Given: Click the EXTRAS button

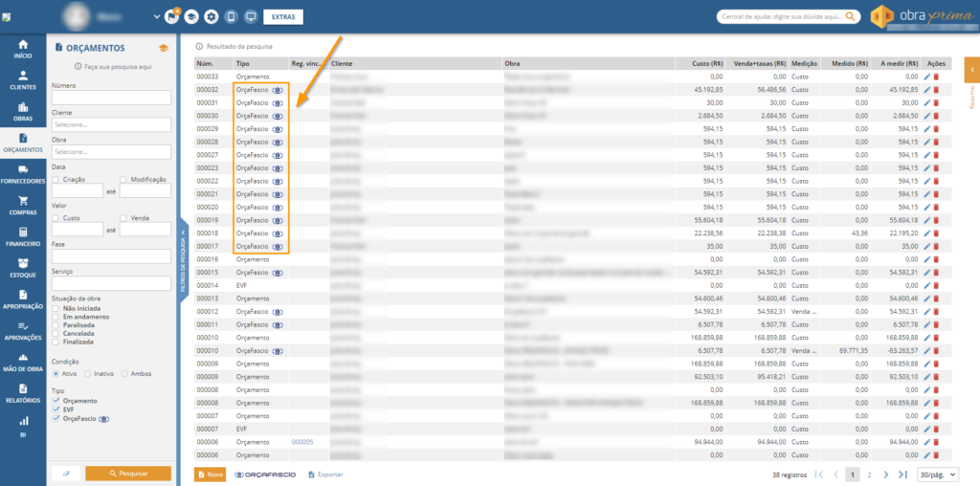Looking at the screenshot, I should coord(283,17).
